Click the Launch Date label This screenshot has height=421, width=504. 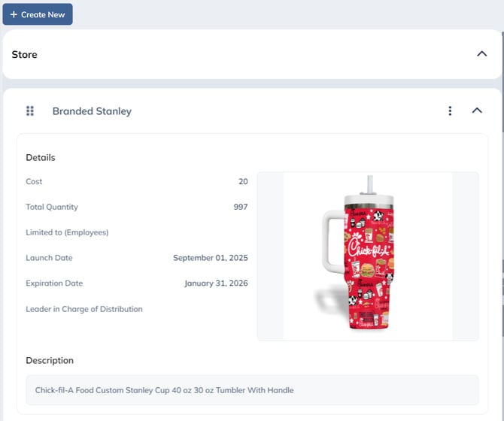tap(49, 258)
